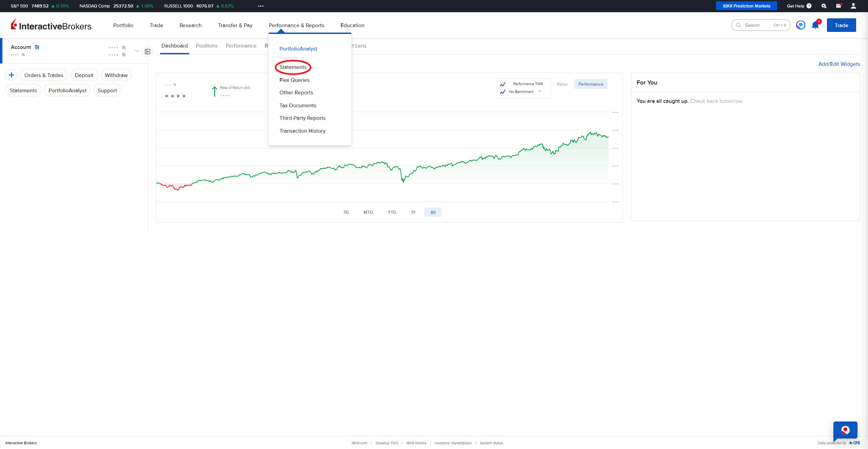
Task: Open the IBKR Mobile footer link
Action: [416, 443]
